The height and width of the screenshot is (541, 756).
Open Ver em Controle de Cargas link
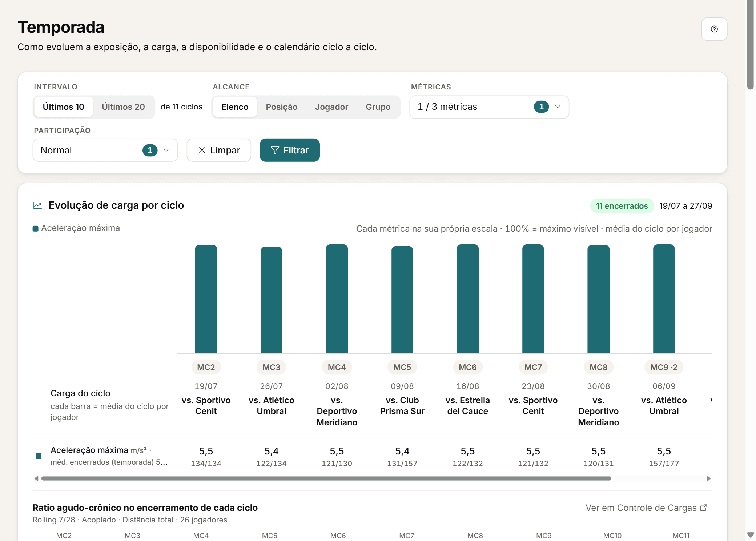point(646,508)
